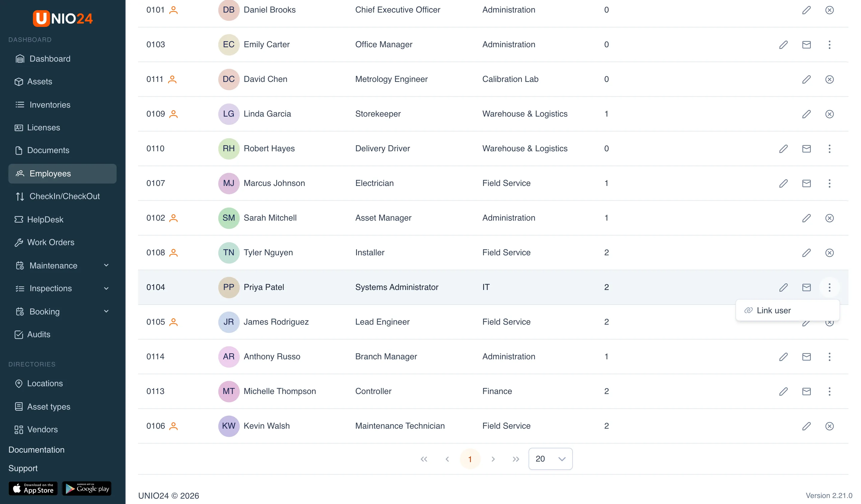This screenshot has height=504, width=861.
Task: Click the circle-x icon for Sarah Mitchell
Action: click(829, 218)
